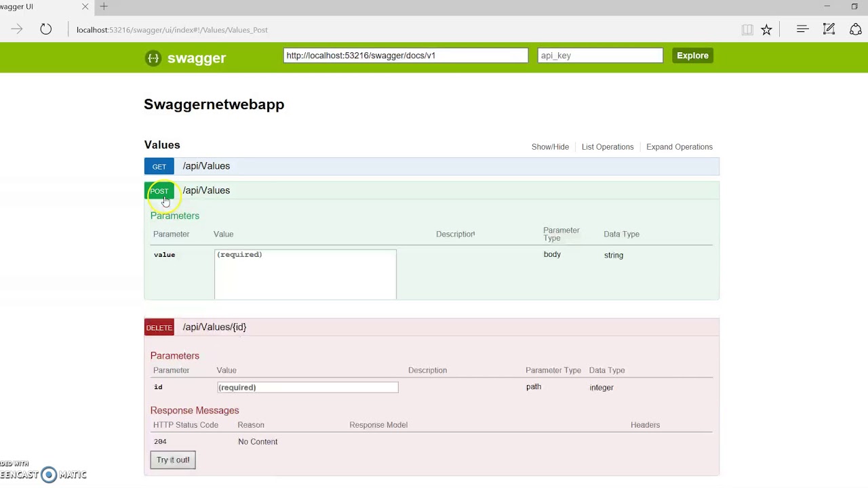Click the browser refresh icon

(x=45, y=29)
